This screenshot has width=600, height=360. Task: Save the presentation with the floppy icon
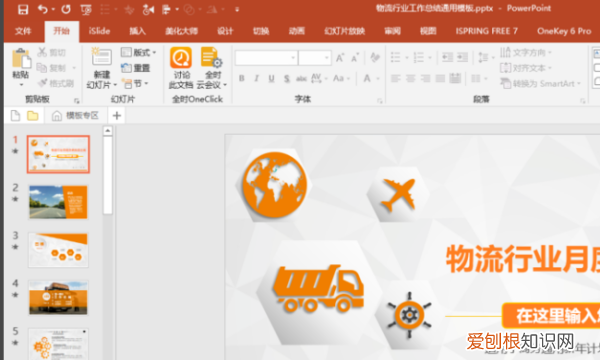click(23, 9)
